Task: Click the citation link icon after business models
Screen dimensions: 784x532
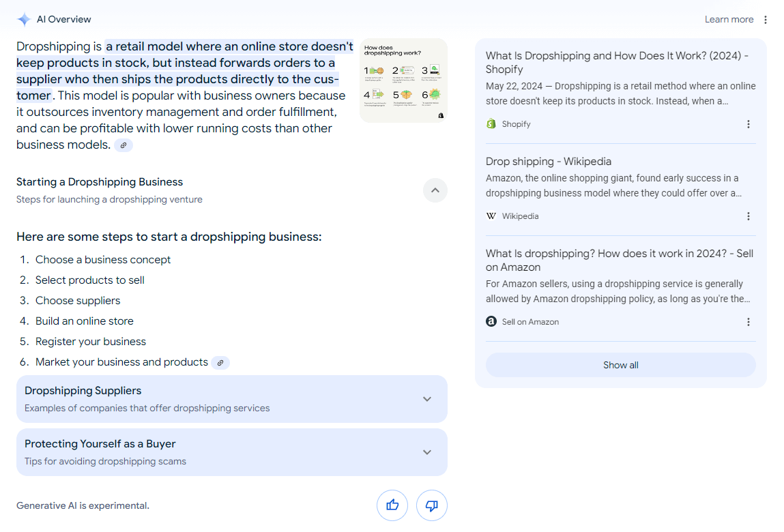Action: pos(124,145)
